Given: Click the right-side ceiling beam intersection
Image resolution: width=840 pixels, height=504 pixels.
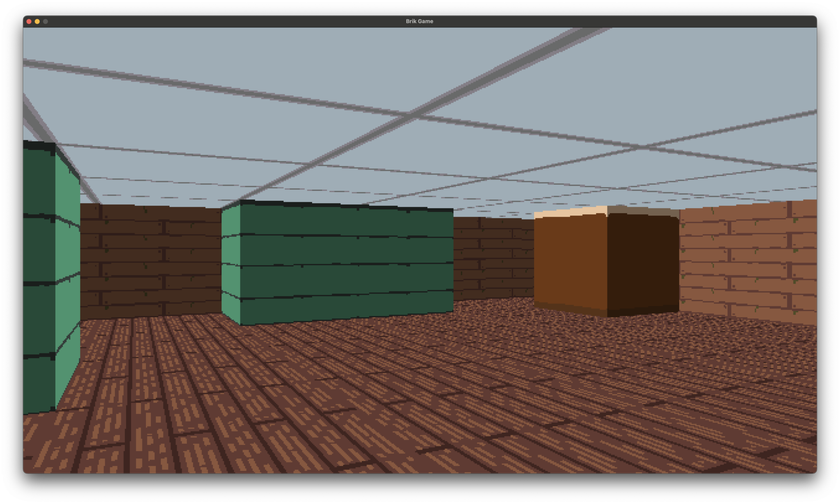Looking at the screenshot, I should 643,147.
